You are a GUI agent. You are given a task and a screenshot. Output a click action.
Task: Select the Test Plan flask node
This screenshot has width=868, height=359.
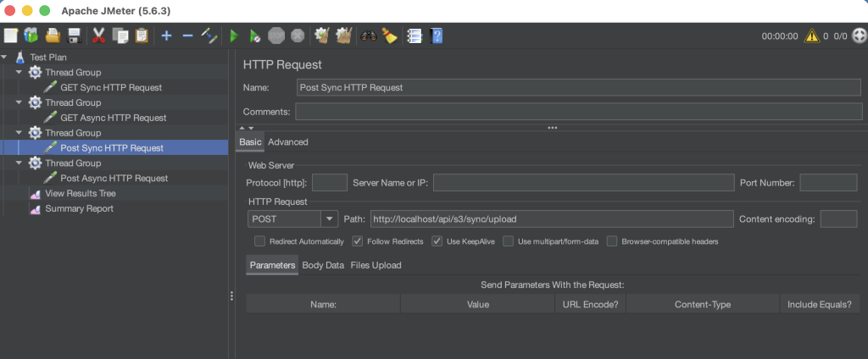pos(48,57)
